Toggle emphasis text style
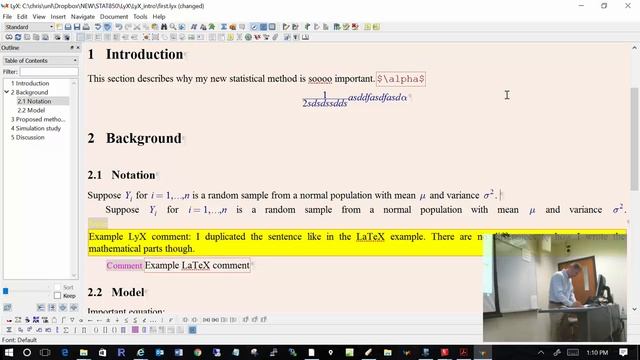 pyautogui.click(x=193, y=27)
